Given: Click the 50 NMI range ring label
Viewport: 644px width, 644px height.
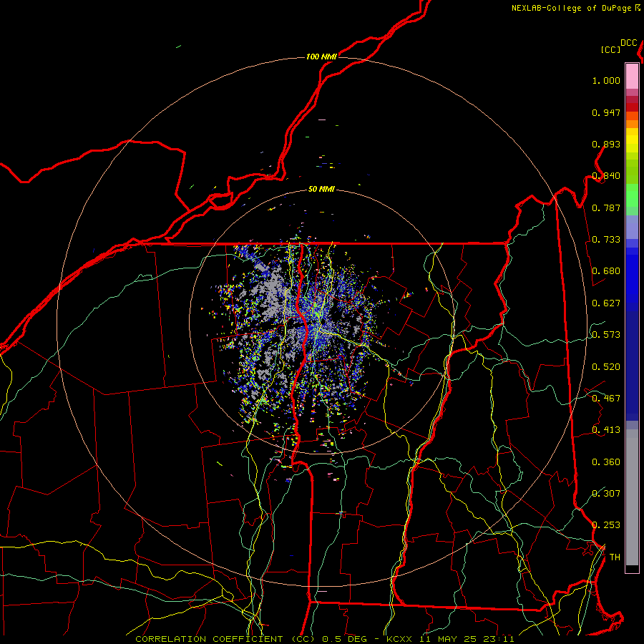Looking at the screenshot, I should coord(321,189).
